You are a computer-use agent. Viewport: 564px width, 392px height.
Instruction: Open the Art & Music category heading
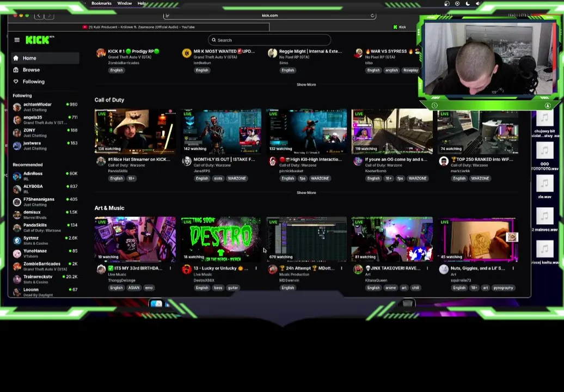pyautogui.click(x=109, y=208)
